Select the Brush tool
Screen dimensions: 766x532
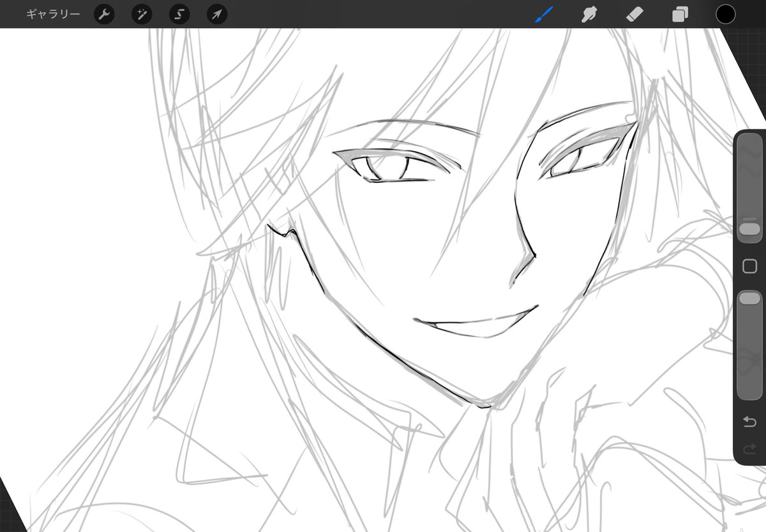click(x=544, y=14)
